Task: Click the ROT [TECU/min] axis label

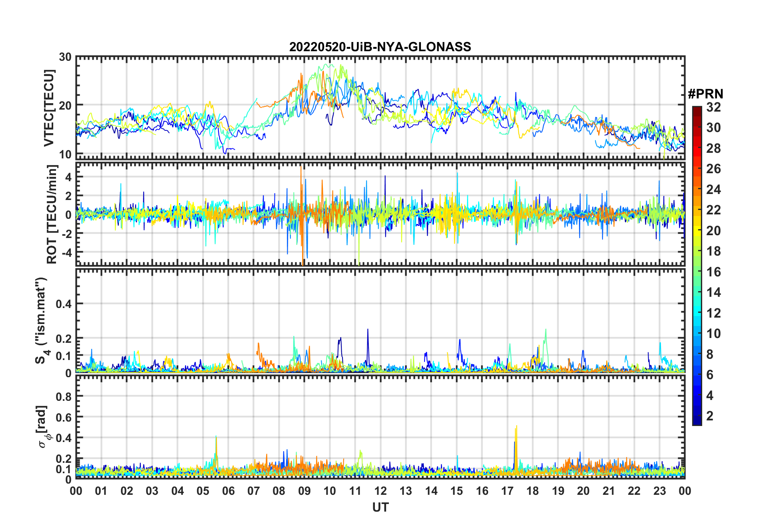Action: point(52,214)
